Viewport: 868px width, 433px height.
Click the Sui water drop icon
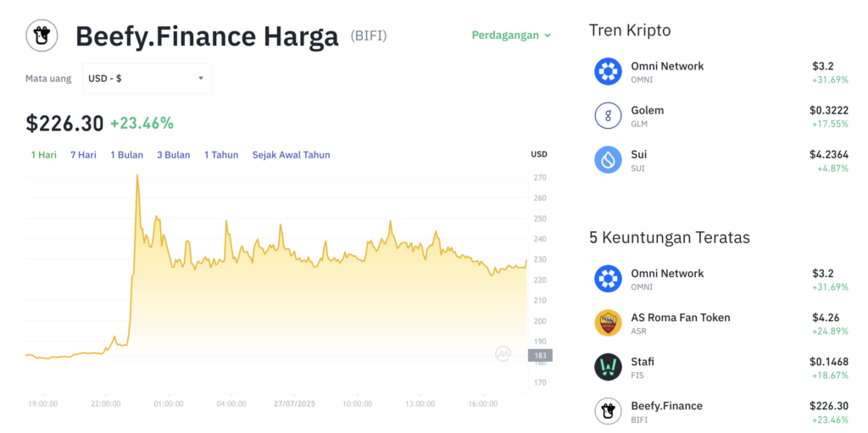click(x=609, y=160)
